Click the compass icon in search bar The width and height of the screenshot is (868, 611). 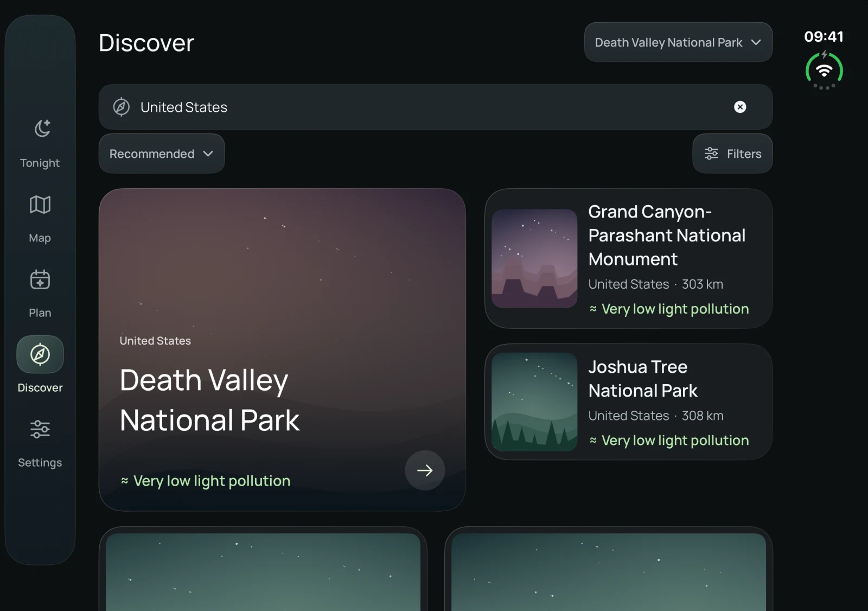(121, 107)
